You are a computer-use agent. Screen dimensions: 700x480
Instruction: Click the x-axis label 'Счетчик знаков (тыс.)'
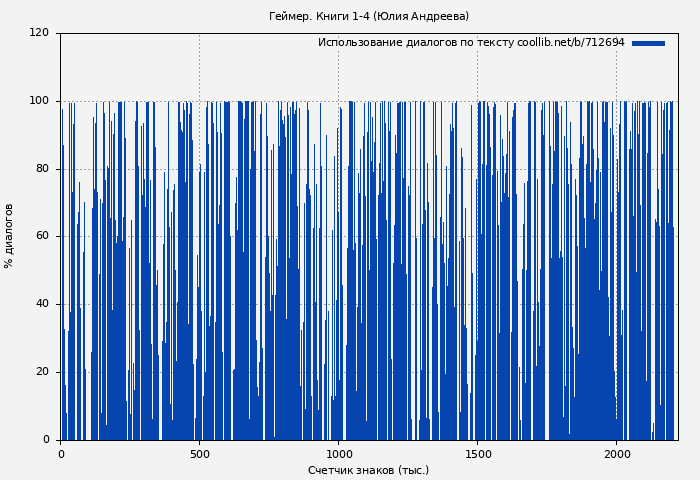[368, 470]
